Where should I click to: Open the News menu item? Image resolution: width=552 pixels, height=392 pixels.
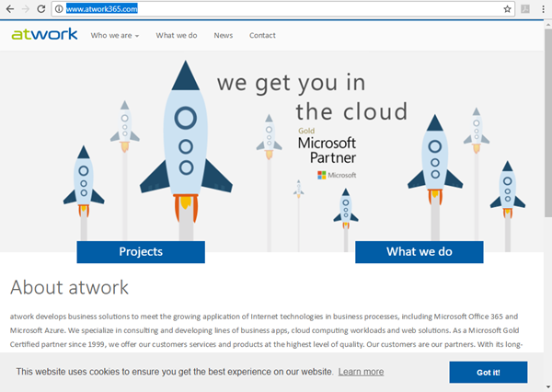224,36
